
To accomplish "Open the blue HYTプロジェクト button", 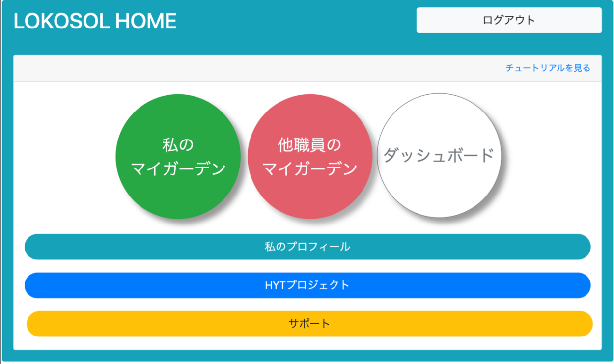I will click(x=307, y=285).
